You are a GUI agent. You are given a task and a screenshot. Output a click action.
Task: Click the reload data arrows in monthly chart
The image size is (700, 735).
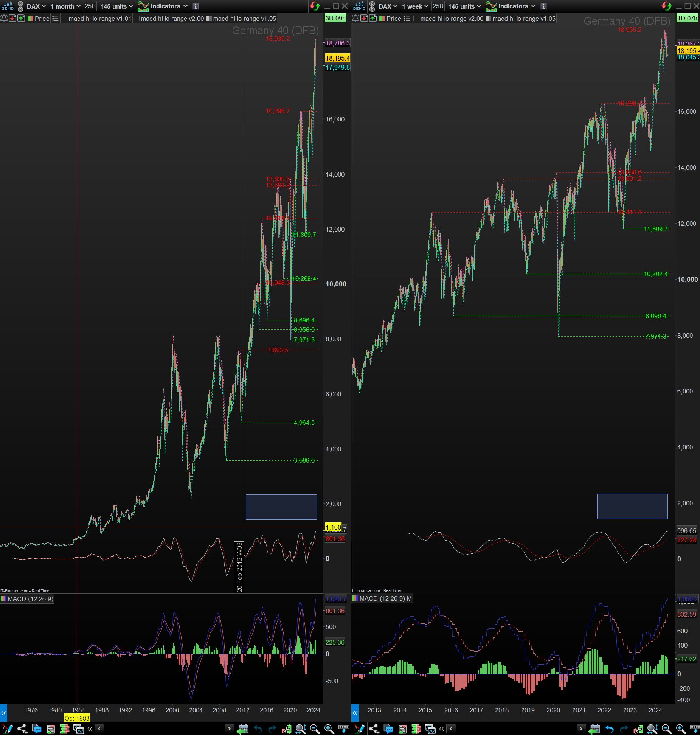(x=315, y=6)
